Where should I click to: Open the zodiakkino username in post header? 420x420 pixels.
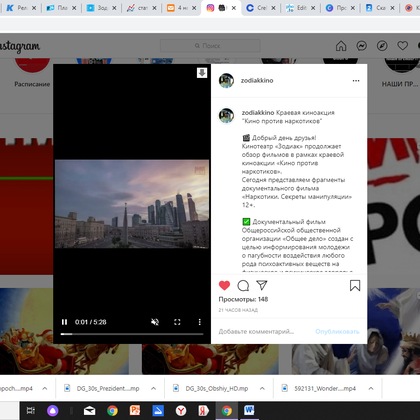tap(257, 80)
